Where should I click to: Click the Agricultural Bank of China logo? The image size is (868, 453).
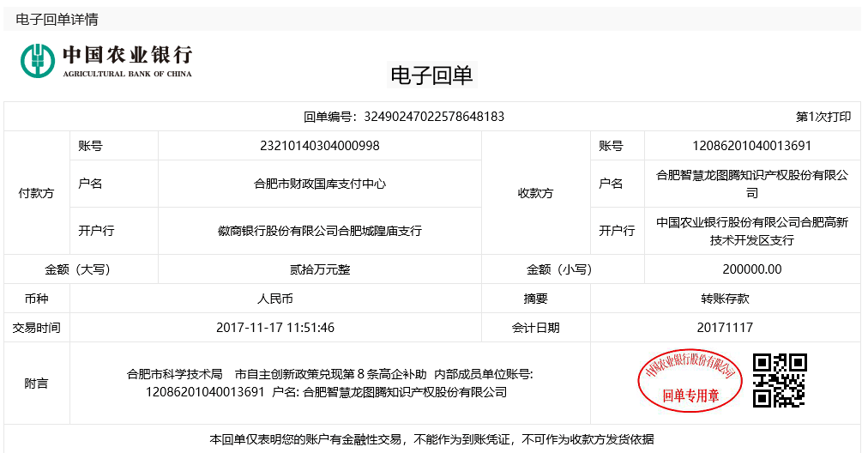click(x=106, y=59)
